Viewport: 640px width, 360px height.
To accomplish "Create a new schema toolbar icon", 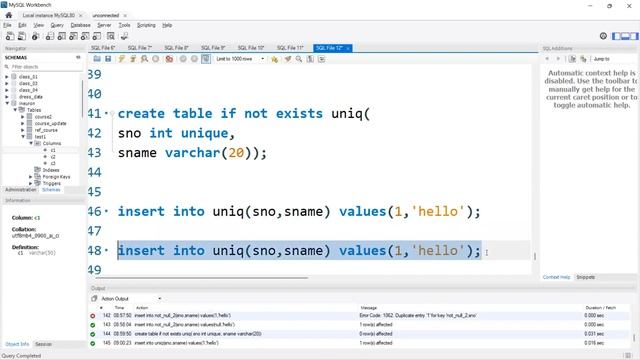I will [x=49, y=36].
